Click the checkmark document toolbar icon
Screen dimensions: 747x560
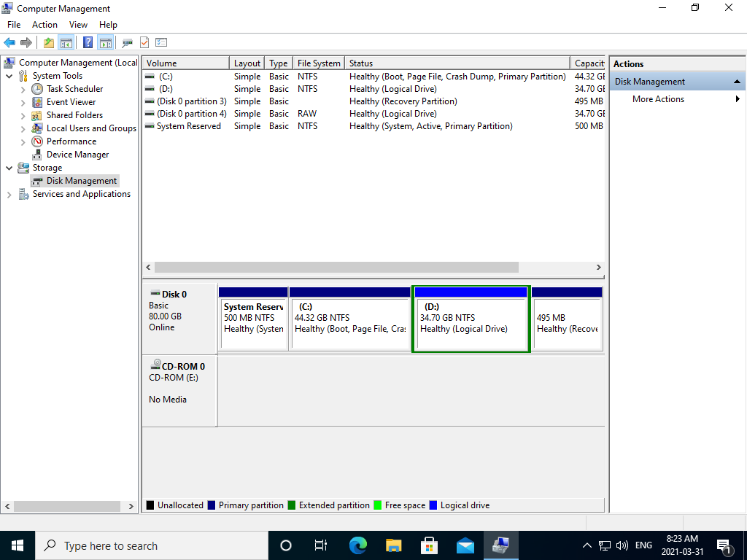pyautogui.click(x=144, y=43)
